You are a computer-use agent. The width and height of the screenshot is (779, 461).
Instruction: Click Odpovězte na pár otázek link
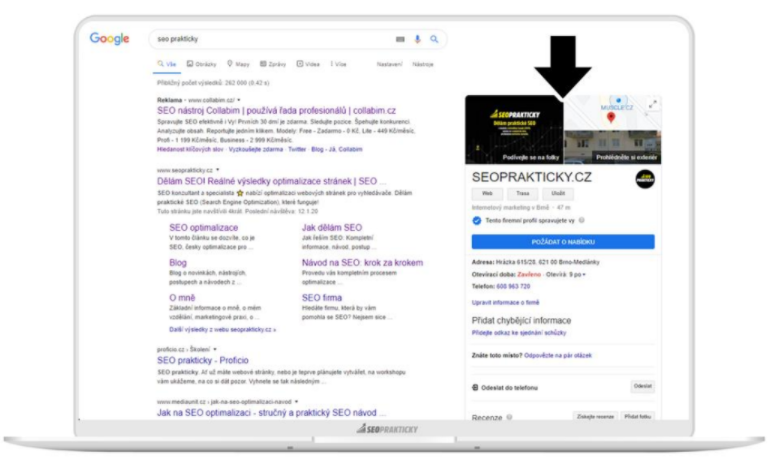pyautogui.click(x=558, y=356)
